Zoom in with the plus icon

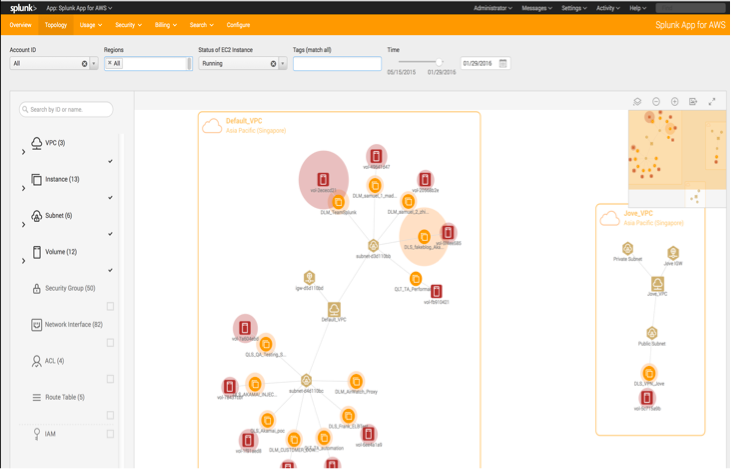point(675,102)
